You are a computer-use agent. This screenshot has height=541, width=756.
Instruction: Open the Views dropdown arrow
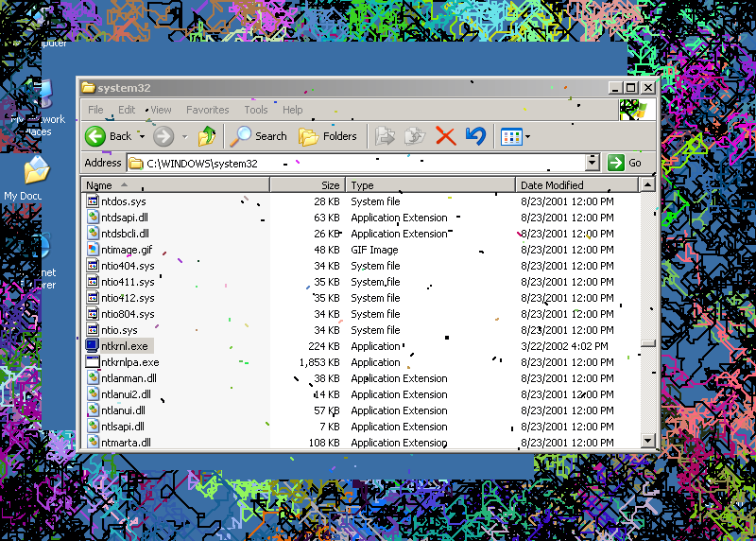pos(527,137)
